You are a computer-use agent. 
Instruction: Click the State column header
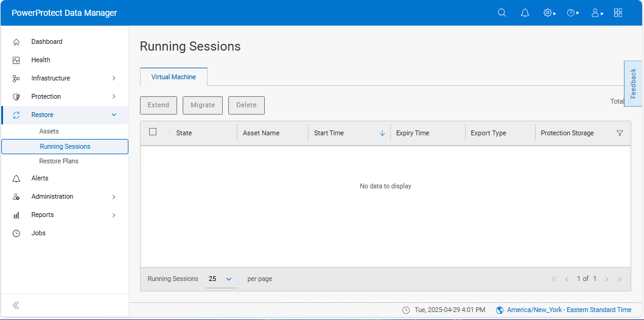pyautogui.click(x=184, y=133)
